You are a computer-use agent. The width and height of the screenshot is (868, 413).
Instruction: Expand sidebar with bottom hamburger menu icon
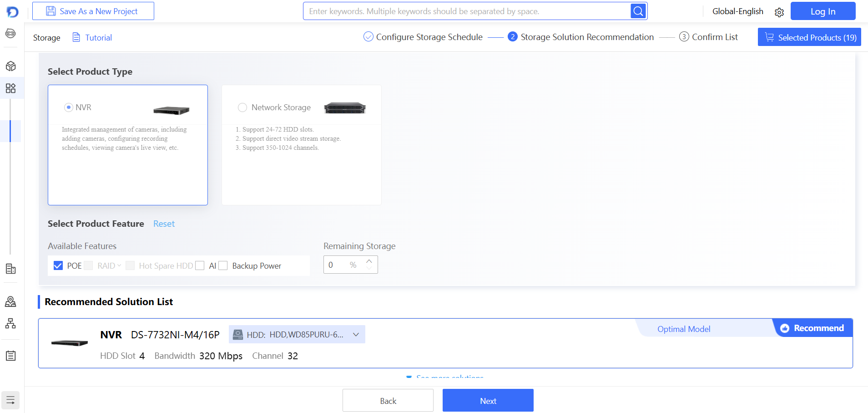(10, 400)
